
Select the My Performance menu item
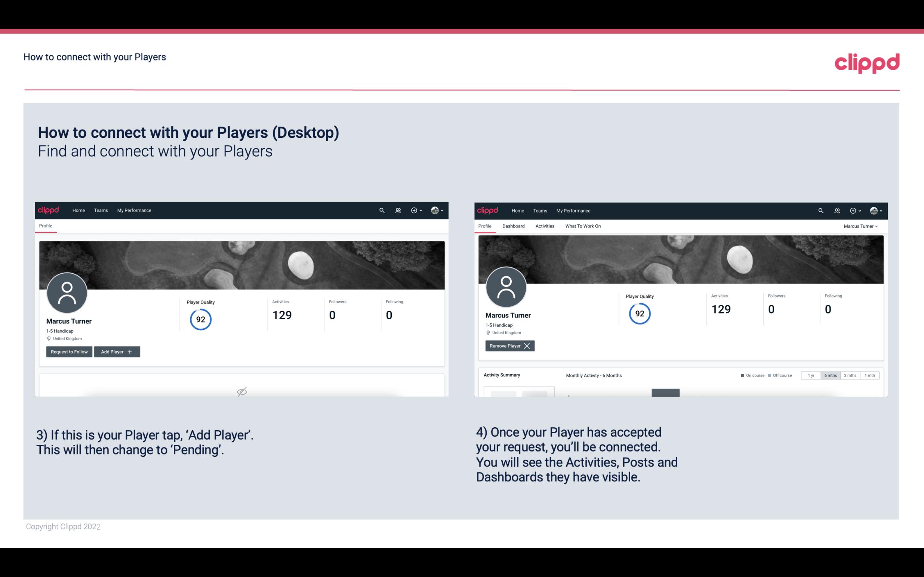[x=133, y=211]
